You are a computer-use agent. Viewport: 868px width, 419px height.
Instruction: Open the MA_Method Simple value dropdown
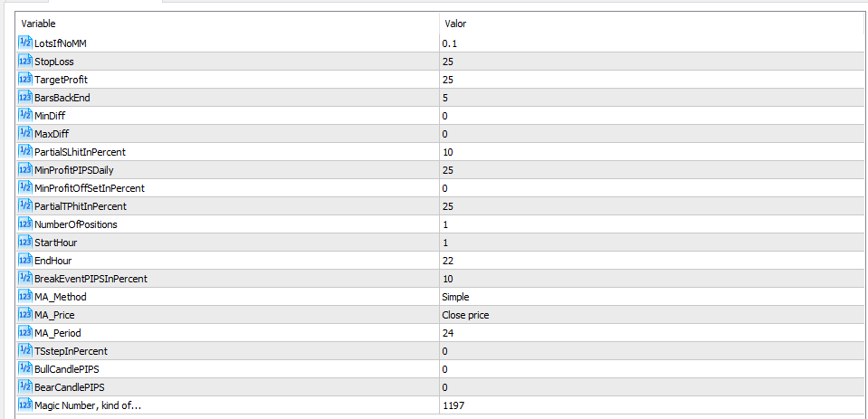point(652,297)
